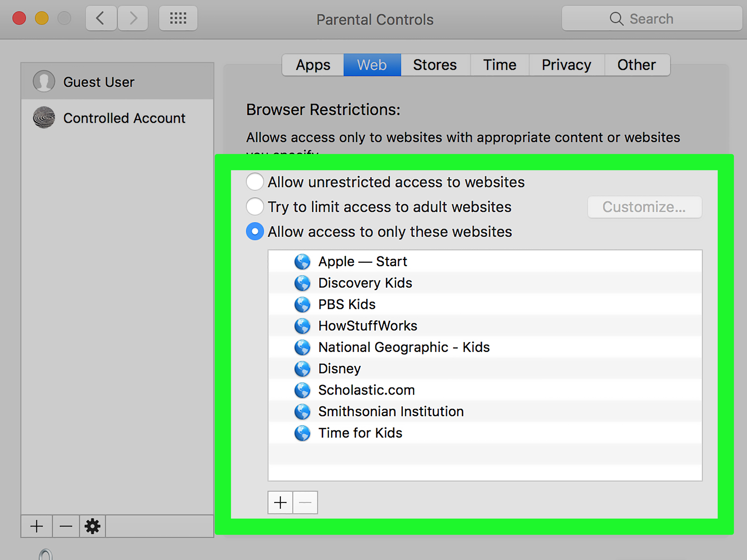This screenshot has height=560, width=747.
Task: Go back with the left arrow button
Action: (x=101, y=18)
